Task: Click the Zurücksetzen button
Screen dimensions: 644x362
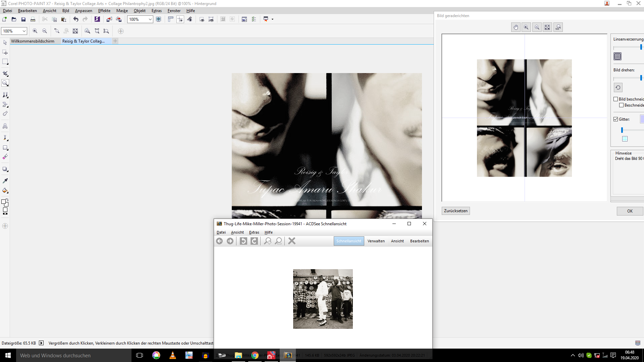Action: click(x=456, y=211)
